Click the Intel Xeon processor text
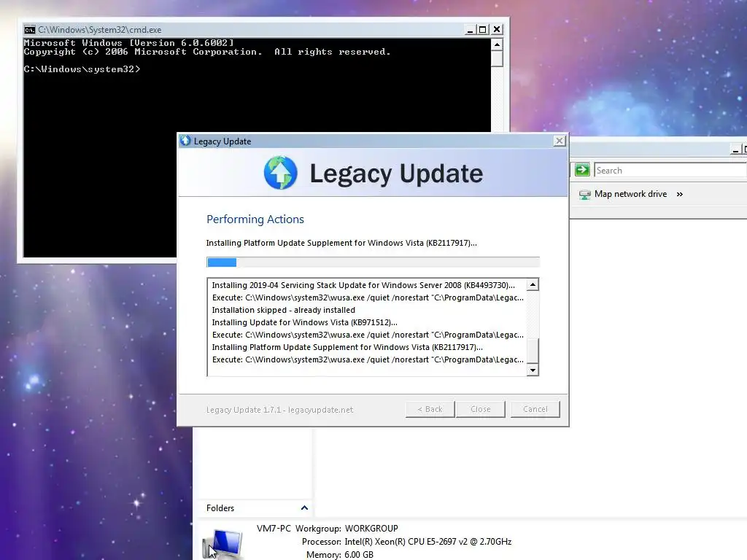The image size is (747, 560). pyautogui.click(x=427, y=542)
